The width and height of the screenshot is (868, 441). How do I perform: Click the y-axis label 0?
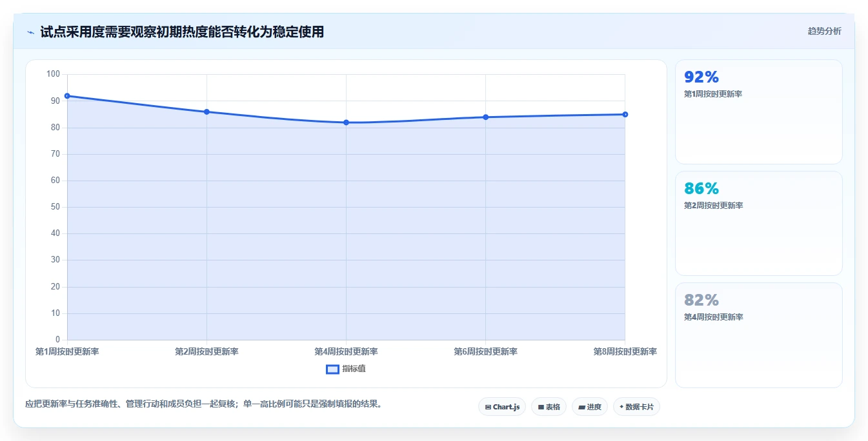[57, 340]
